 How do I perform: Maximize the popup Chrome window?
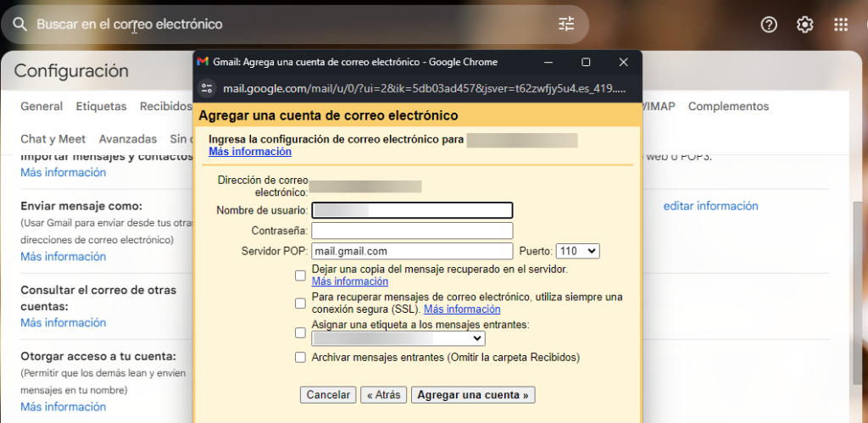pos(586,62)
